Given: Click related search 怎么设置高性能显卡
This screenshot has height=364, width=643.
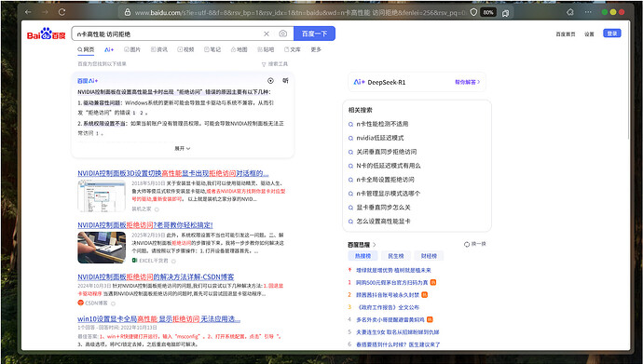Looking at the screenshot, I should click(x=383, y=222).
